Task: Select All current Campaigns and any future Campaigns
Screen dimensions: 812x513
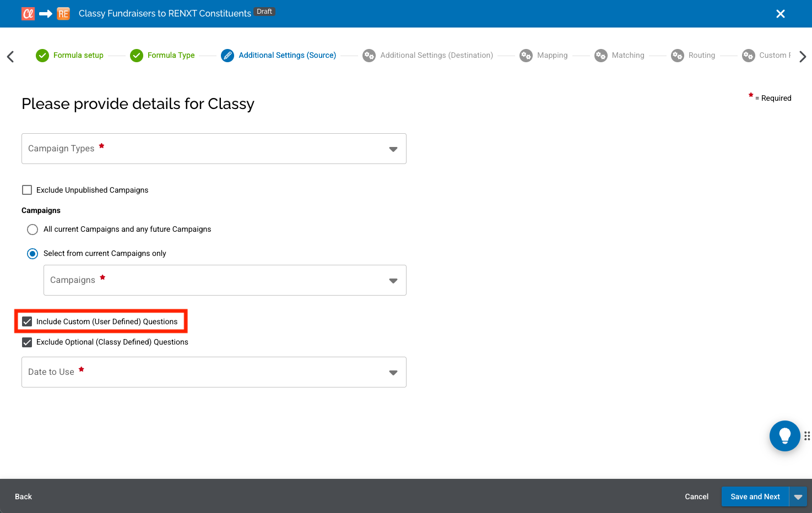Action: click(x=32, y=229)
